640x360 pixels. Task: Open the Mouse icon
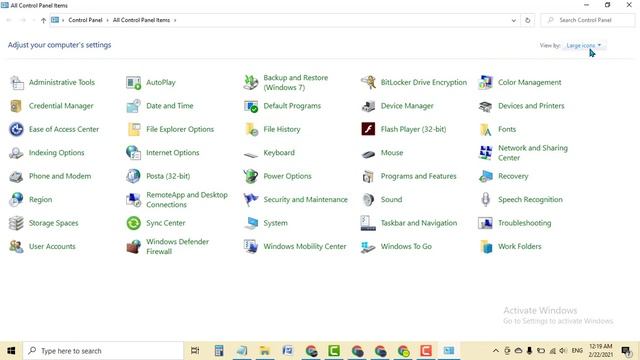coord(368,154)
